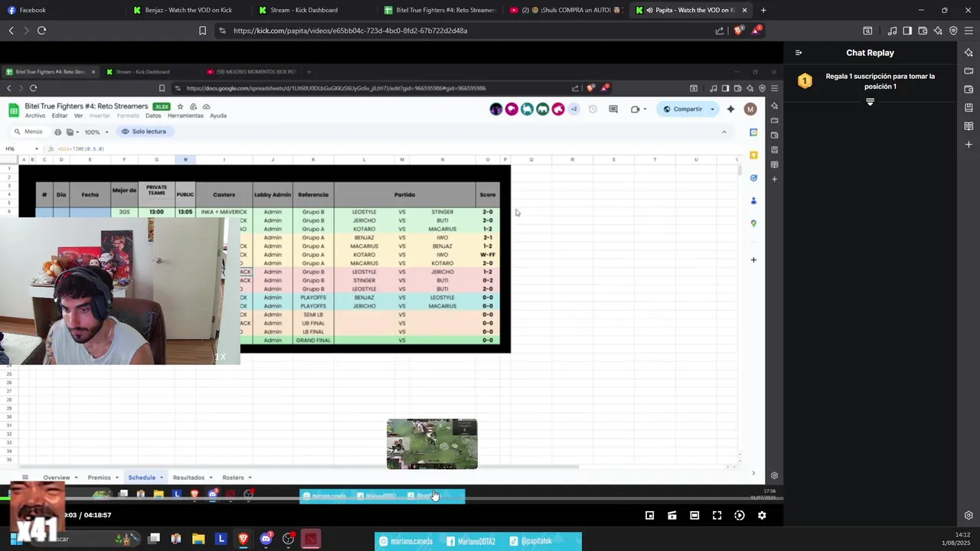Collapse the Chat Replay panel
Screen dimensions: 980x551
click(x=799, y=53)
